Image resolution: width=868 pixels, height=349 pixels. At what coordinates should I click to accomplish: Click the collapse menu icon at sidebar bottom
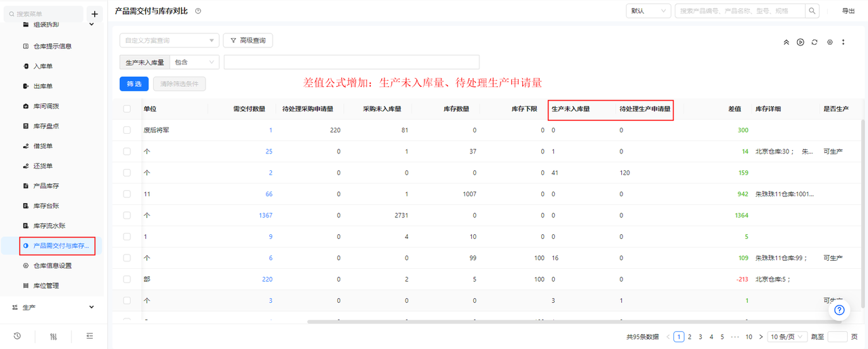point(90,336)
